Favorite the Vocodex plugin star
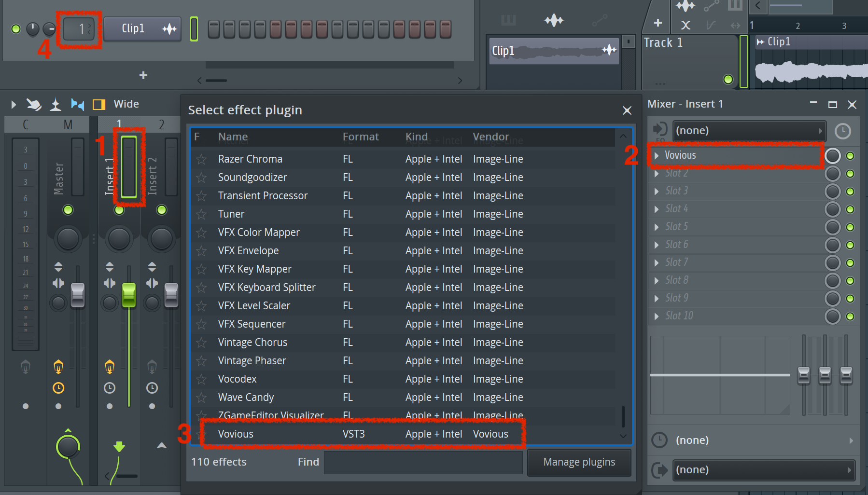868x495 pixels. coord(201,379)
